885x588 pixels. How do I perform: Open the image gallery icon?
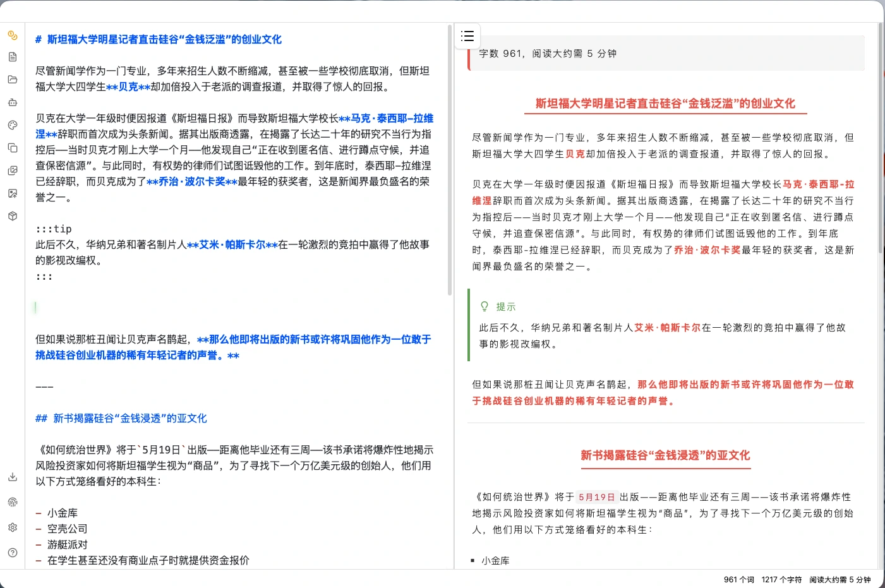pyautogui.click(x=12, y=171)
